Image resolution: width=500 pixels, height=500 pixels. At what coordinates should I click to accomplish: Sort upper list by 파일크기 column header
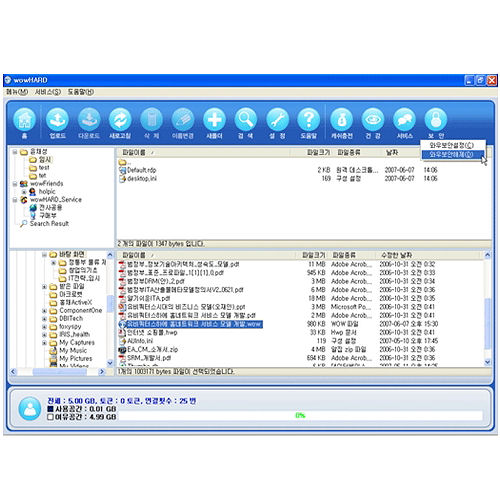pyautogui.click(x=318, y=152)
